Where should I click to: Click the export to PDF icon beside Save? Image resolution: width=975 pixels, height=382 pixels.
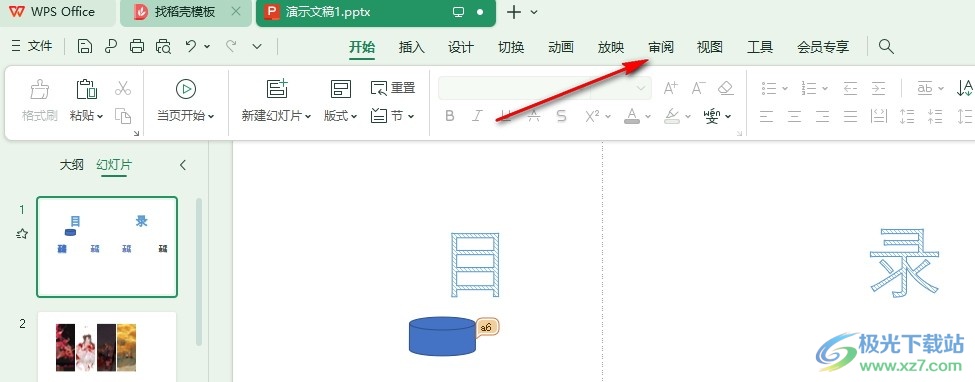tap(111, 46)
